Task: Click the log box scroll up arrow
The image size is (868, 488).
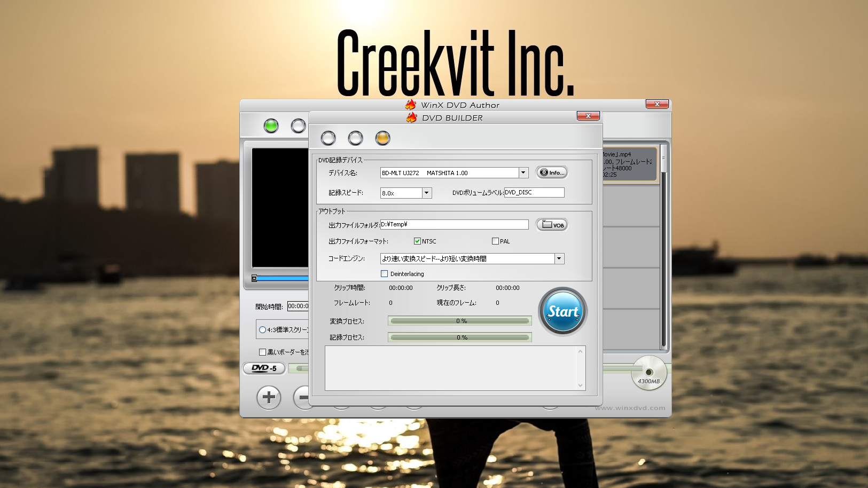Action: click(580, 351)
